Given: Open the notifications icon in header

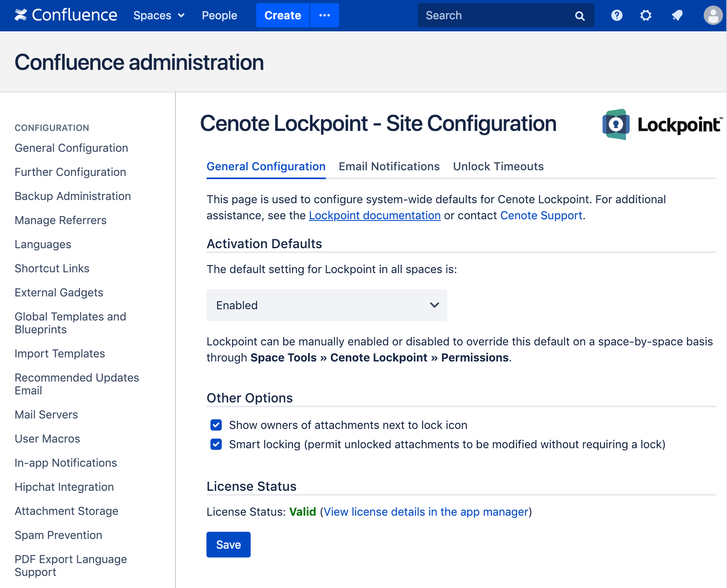Looking at the screenshot, I should 677,15.
